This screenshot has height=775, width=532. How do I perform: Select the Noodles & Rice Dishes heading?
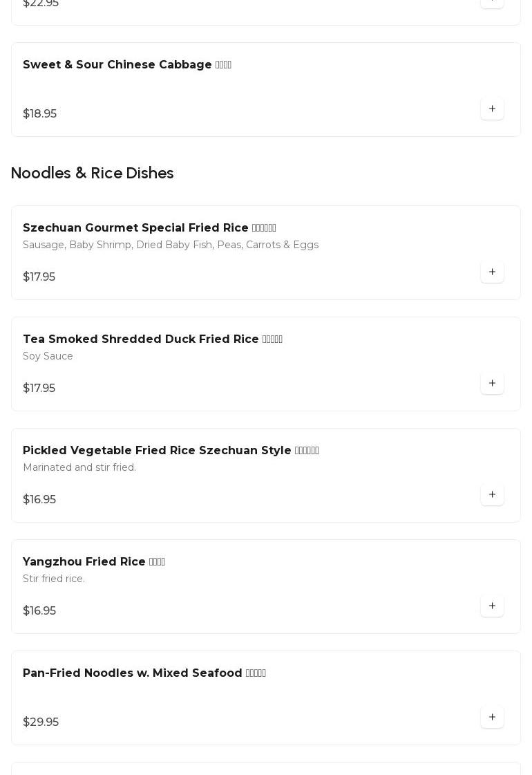[x=93, y=173]
